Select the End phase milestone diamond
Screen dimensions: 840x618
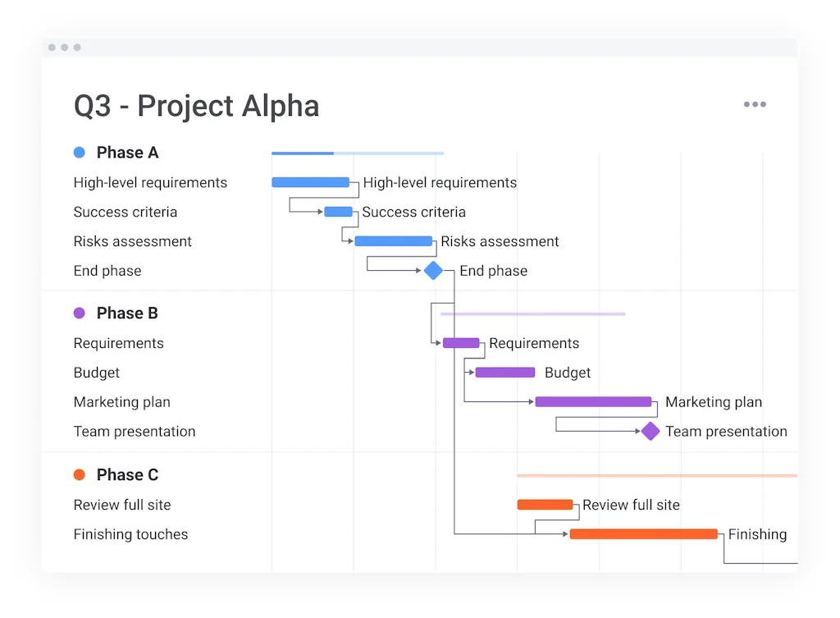(433, 270)
